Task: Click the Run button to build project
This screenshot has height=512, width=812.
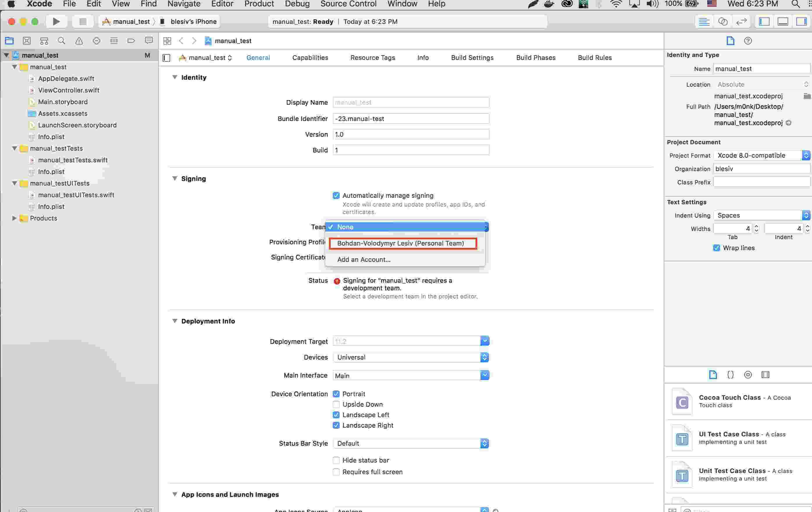Action: pyautogui.click(x=55, y=21)
